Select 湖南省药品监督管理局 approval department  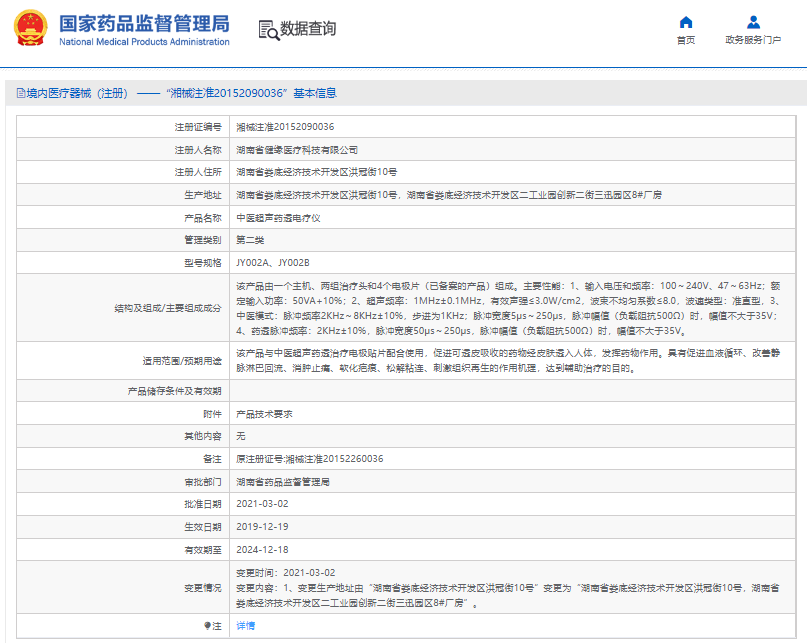(x=283, y=482)
